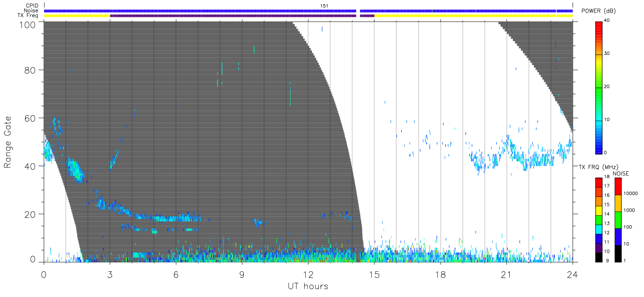Click the red swatch in the NOISE legend

[617, 186]
